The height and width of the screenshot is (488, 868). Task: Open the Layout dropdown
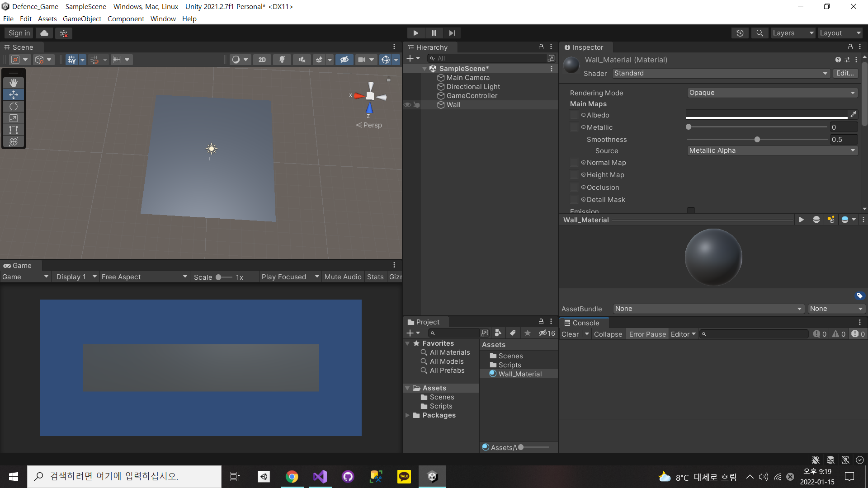(x=840, y=33)
